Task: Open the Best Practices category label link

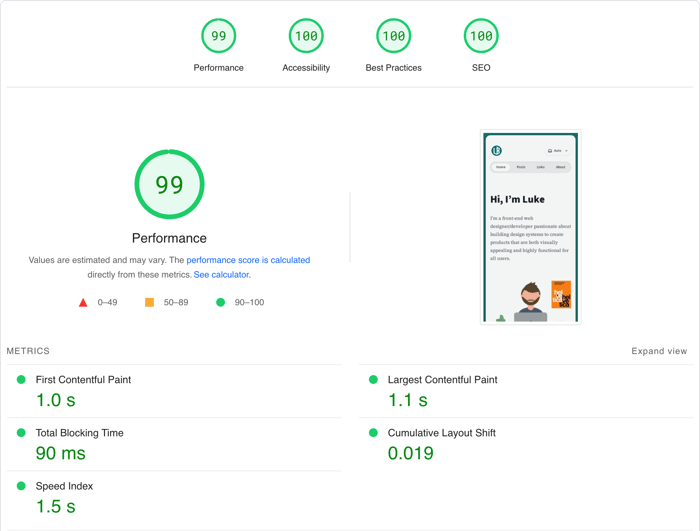Action: click(393, 68)
